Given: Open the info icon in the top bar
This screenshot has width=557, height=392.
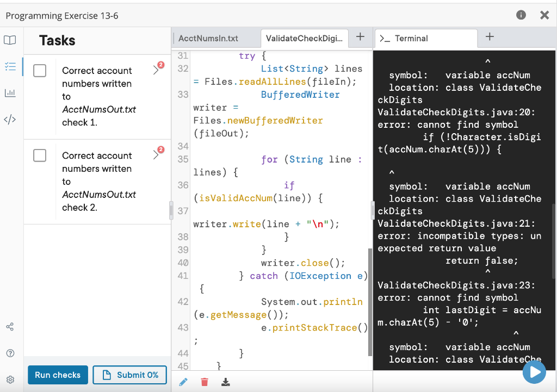Looking at the screenshot, I should click(x=521, y=15).
